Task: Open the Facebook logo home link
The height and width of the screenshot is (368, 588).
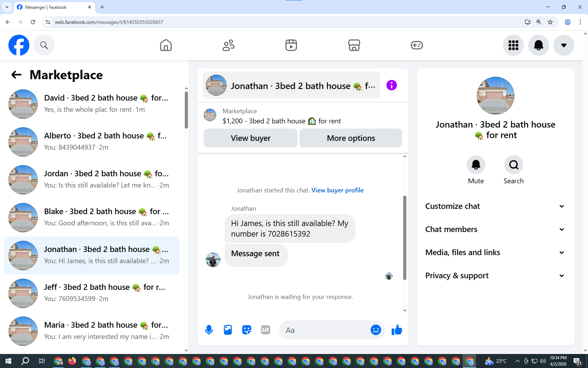Action: (19, 45)
